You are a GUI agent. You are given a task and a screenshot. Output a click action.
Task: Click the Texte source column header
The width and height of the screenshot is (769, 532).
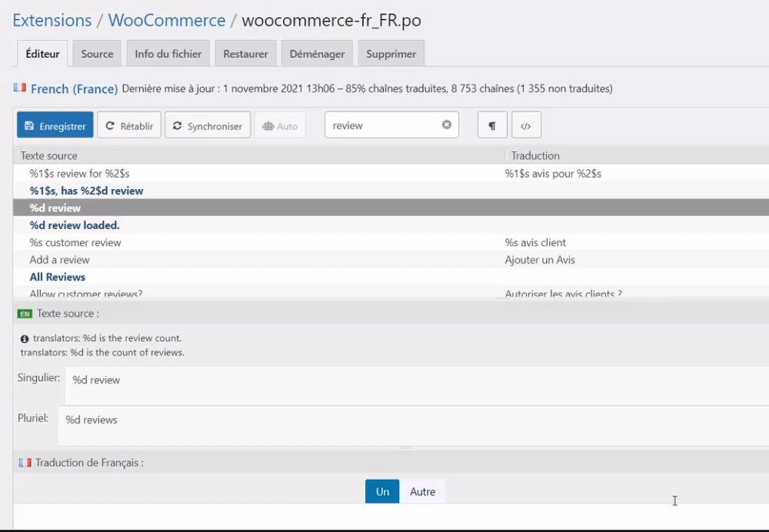click(x=259, y=155)
